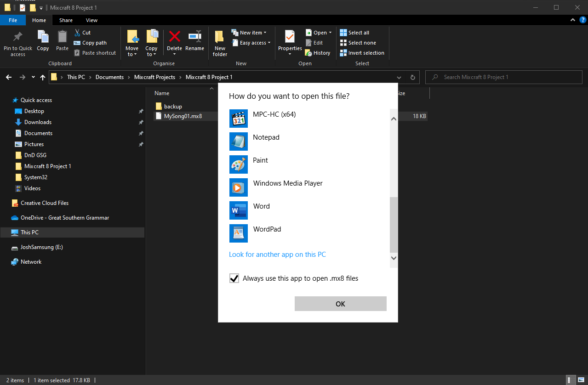Click Look for another app on this PC
Screen dimensions: 588x385
click(277, 255)
